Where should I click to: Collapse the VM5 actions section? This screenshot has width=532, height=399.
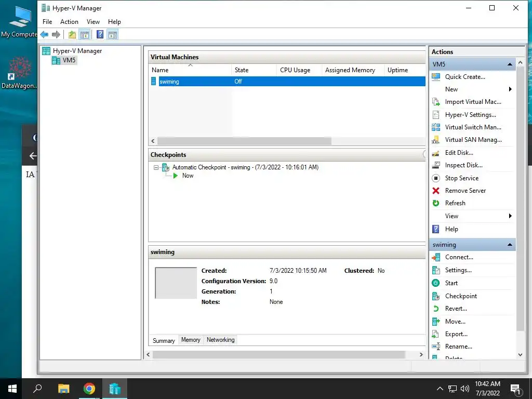[x=510, y=64]
